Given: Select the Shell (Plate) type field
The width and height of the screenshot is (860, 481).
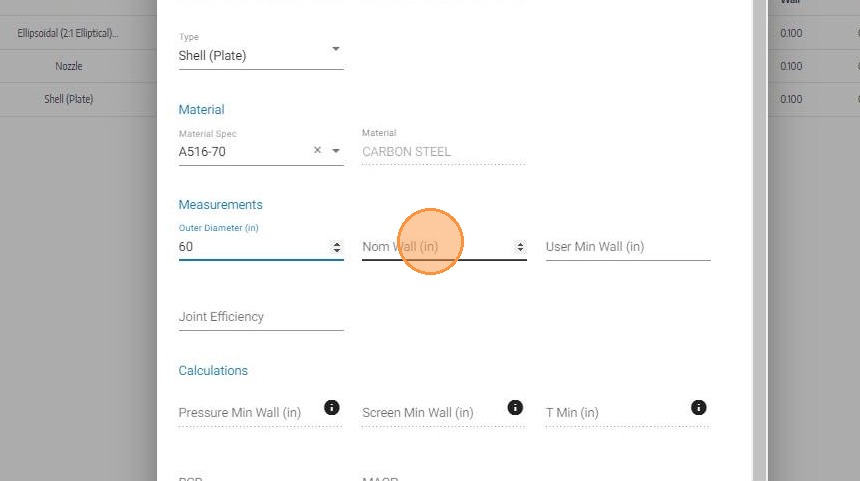Looking at the screenshot, I should (x=261, y=56).
